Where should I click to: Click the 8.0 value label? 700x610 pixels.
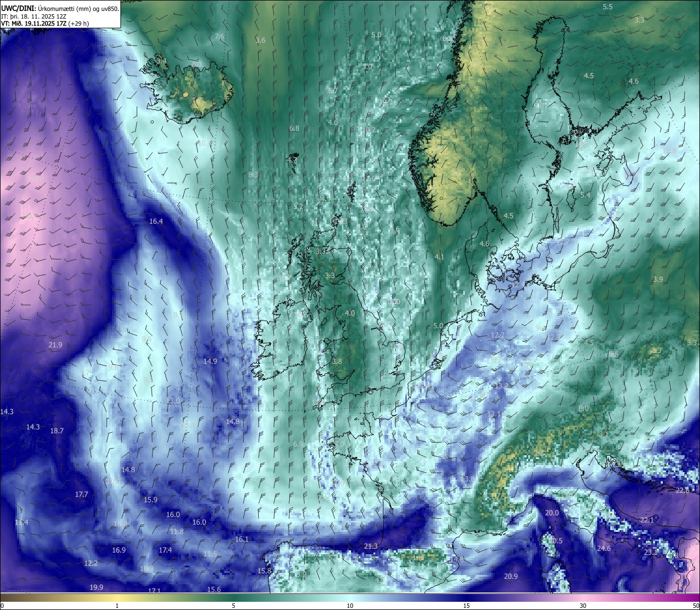point(584,409)
